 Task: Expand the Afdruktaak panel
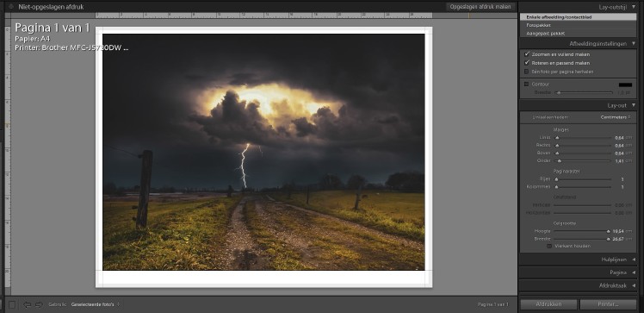[634, 285]
